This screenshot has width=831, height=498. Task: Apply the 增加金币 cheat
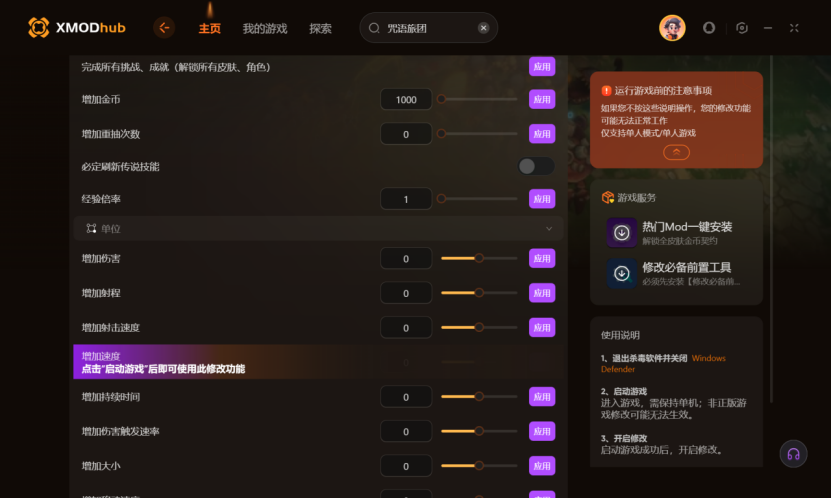542,100
